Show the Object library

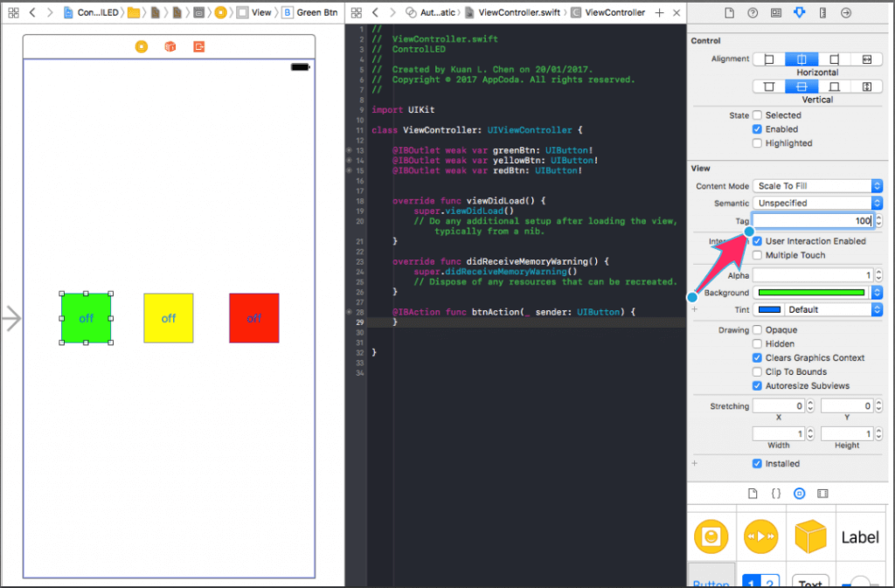[799, 494]
